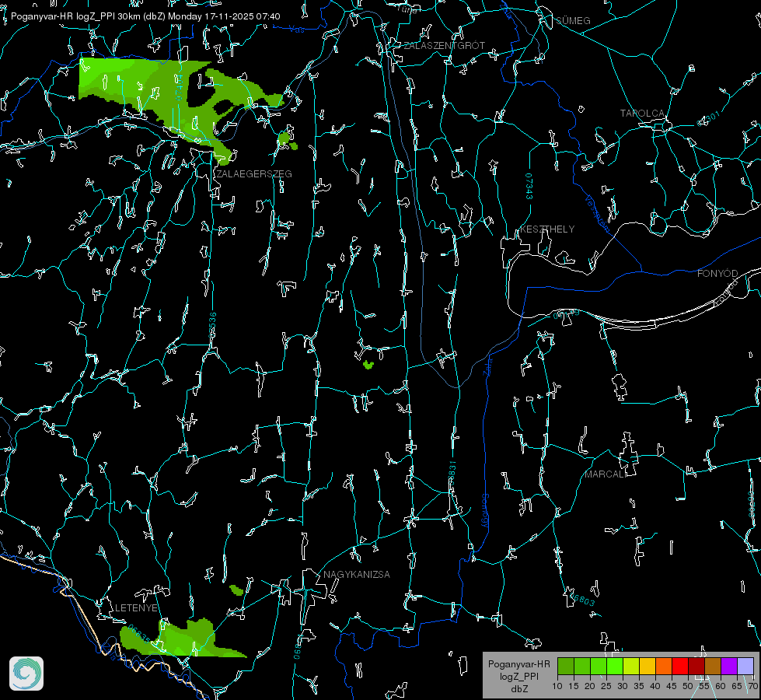Select the amber 35–40 dBZ swatch
This screenshot has height=700, width=761.
(x=648, y=666)
